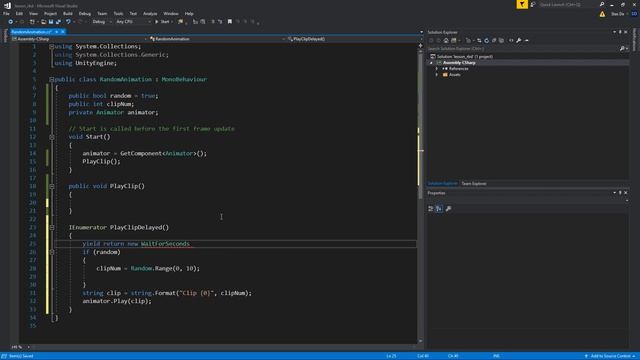The width and height of the screenshot is (640, 360).
Task: Click the Open File folder icon in toolbar
Action: click(43, 22)
